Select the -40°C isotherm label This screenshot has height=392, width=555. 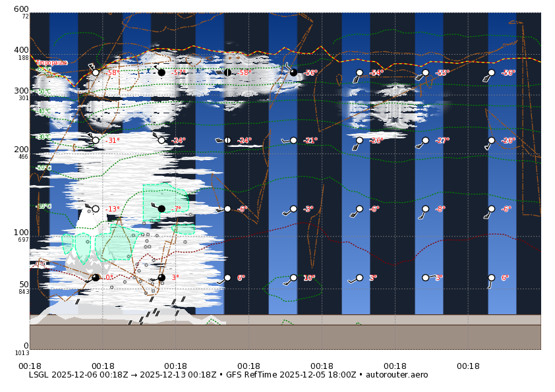[x=42, y=110]
